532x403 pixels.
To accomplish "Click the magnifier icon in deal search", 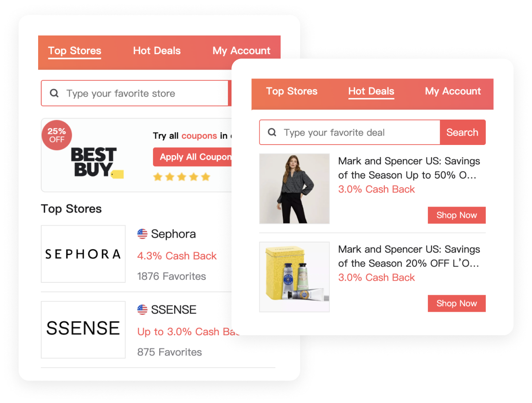I will [272, 132].
